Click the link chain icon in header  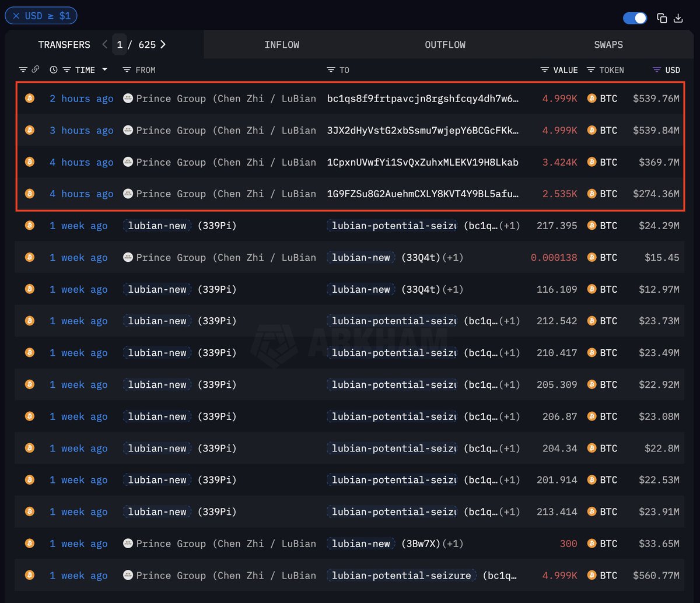point(36,69)
